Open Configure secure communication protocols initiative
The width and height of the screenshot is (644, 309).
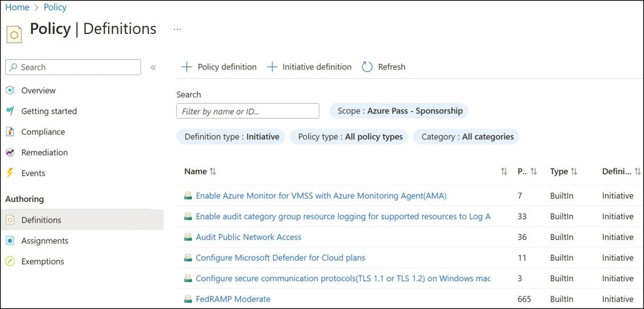[x=343, y=278]
